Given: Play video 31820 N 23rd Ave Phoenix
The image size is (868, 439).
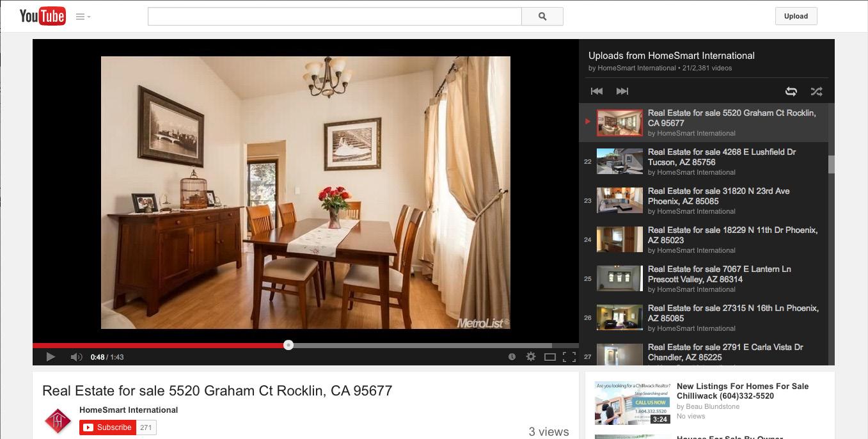Looking at the screenshot, I should coord(704,200).
